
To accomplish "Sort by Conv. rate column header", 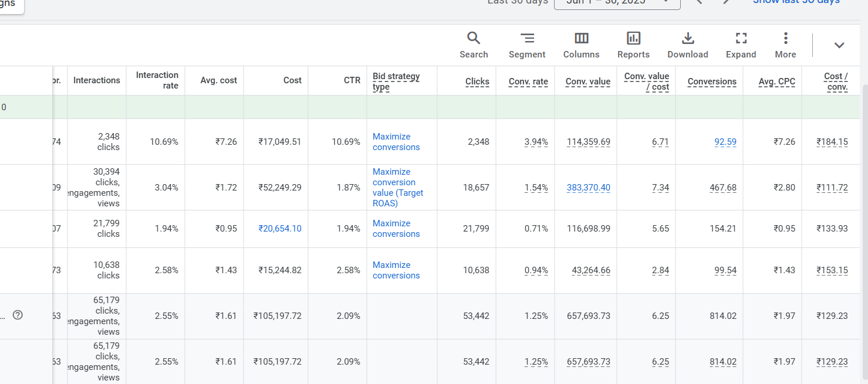I will pos(528,81).
